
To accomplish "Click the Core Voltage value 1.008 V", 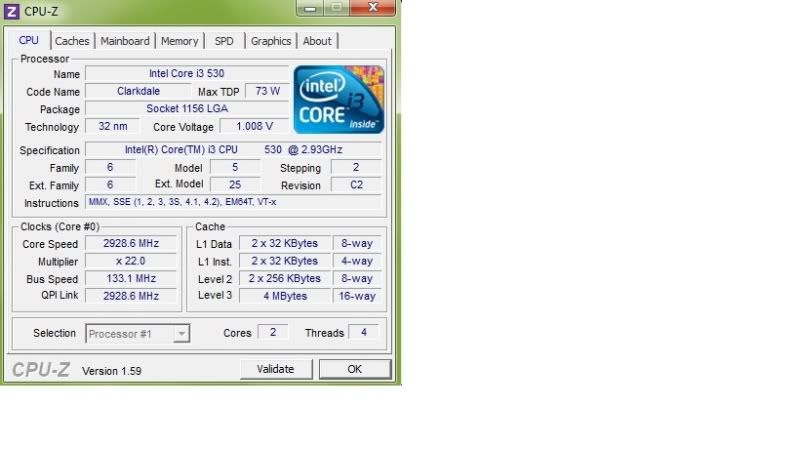I will tap(254, 126).
